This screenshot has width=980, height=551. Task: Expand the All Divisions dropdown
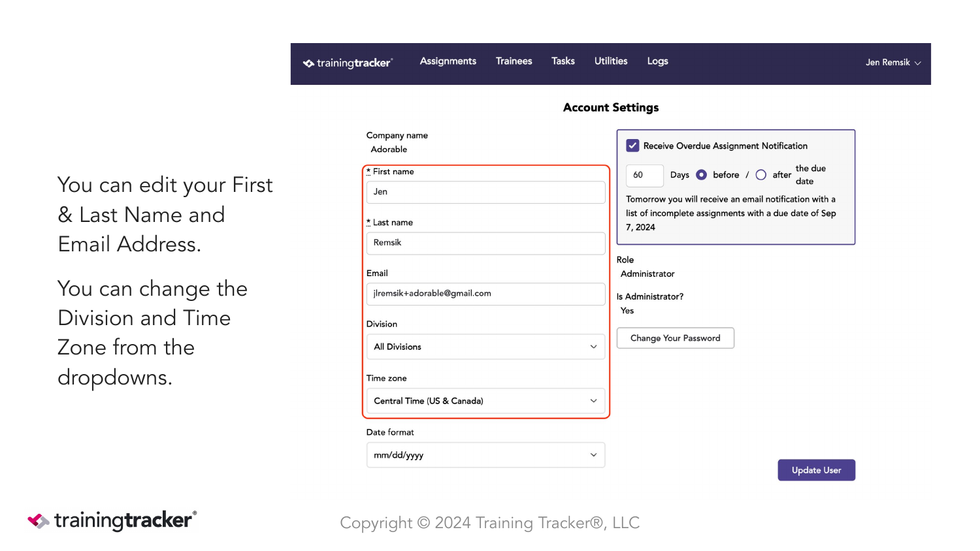485,347
